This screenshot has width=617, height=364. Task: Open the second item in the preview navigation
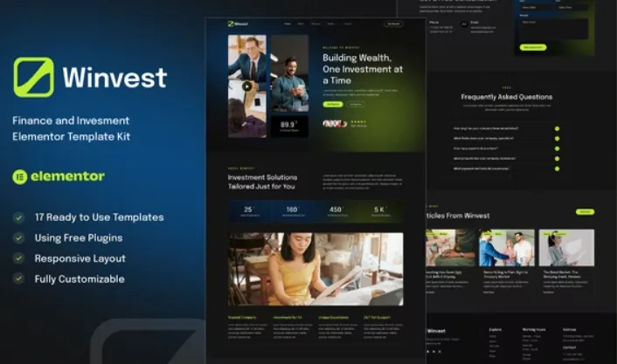[301, 24]
